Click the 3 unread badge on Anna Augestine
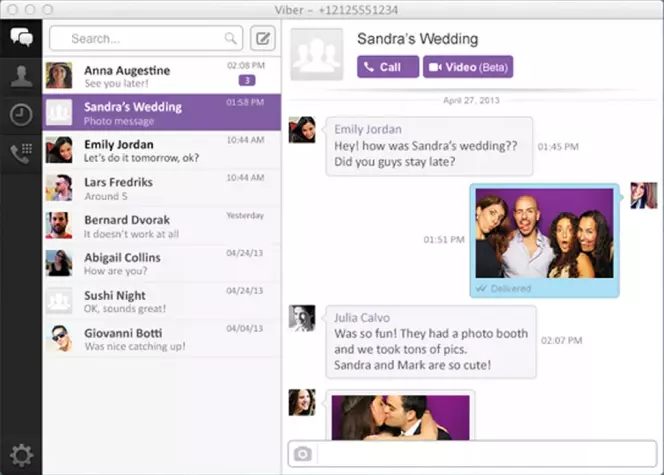This screenshot has height=475, width=664. click(247, 80)
